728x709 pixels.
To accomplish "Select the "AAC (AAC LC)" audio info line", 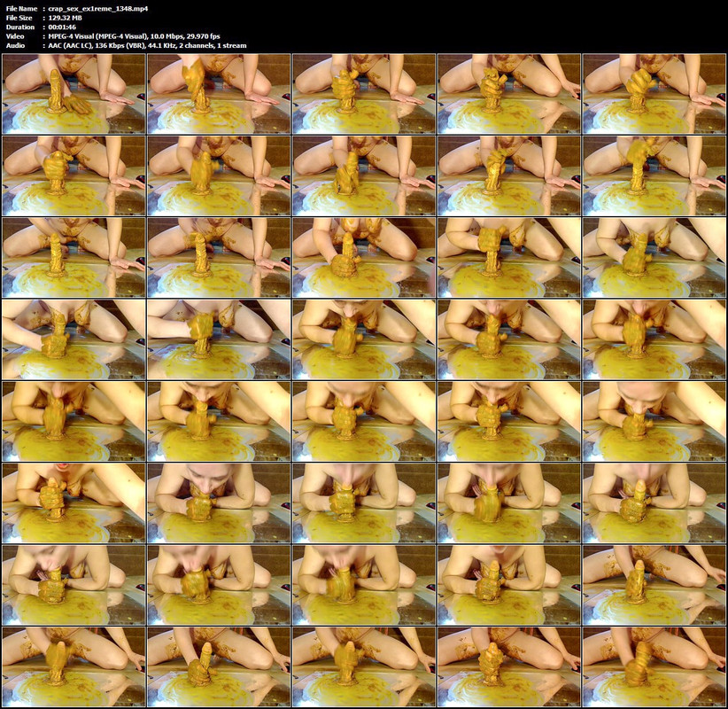I will coord(147,45).
